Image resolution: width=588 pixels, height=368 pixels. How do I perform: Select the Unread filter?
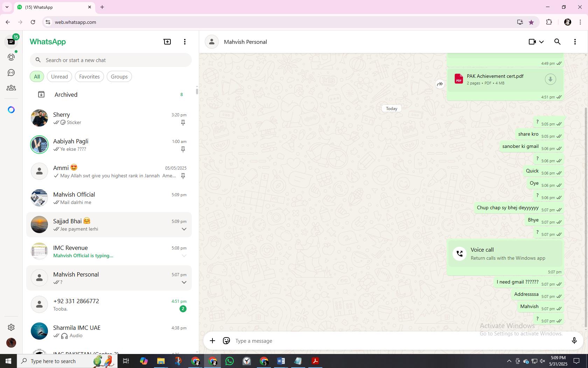tap(59, 76)
